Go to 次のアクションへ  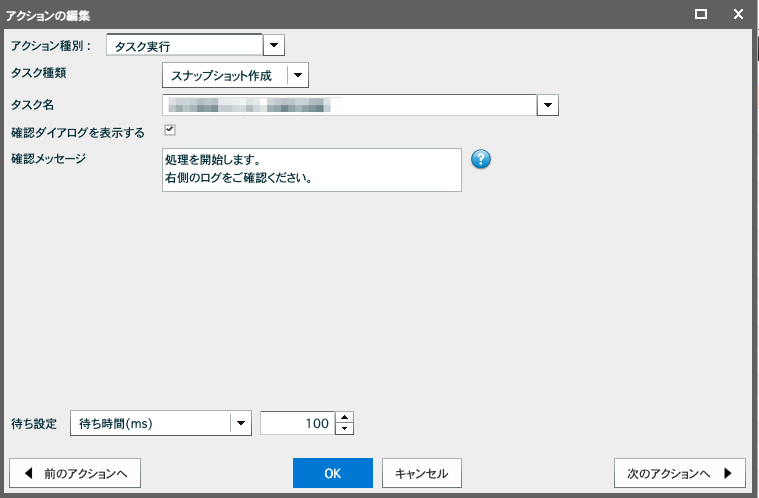[x=680, y=473]
